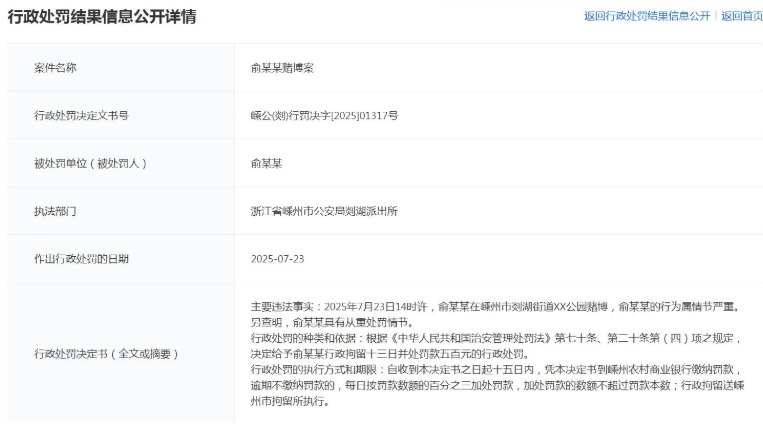The width and height of the screenshot is (763, 429).
Task: Select the 被处罚单位（被处罚人） label
Action: click(97, 163)
